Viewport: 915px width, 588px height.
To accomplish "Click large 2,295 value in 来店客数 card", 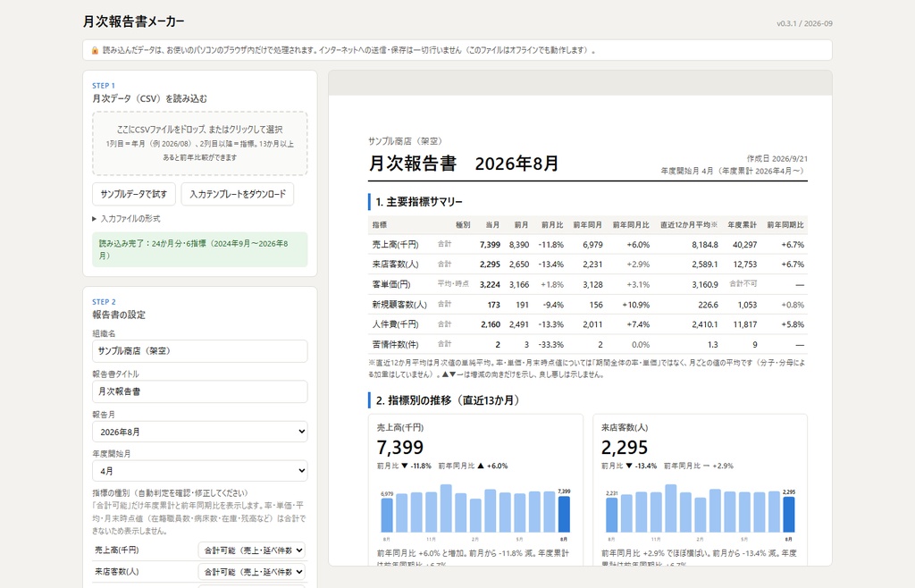I will (625, 448).
